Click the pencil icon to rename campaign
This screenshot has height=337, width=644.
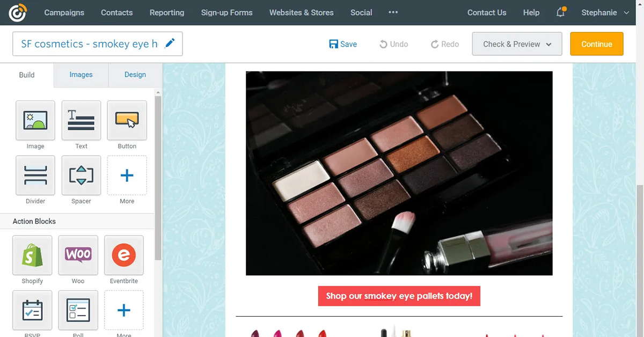click(x=170, y=43)
